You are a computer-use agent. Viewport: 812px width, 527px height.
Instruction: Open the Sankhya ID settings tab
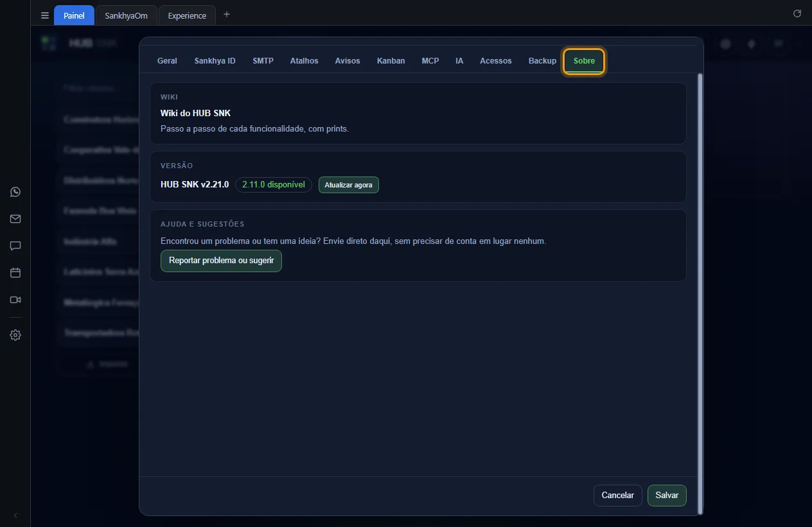click(215, 61)
